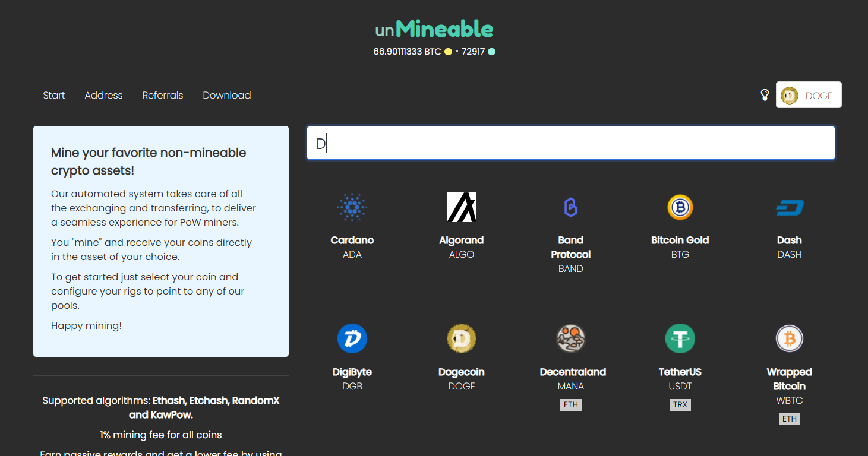Click the ETH tag under MANA
This screenshot has width=868, height=456.
[x=571, y=405]
